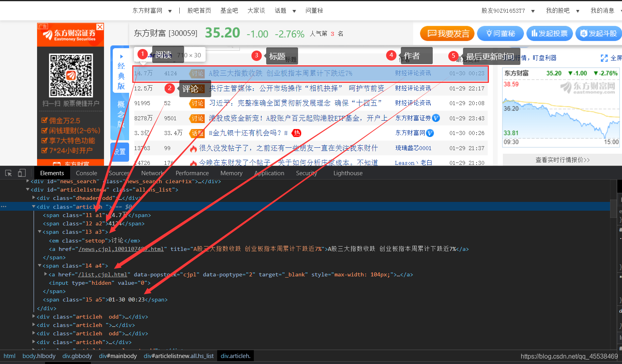The width and height of the screenshot is (622, 364).
Task: Switch to the 经典版 side tab
Action: coord(121,72)
